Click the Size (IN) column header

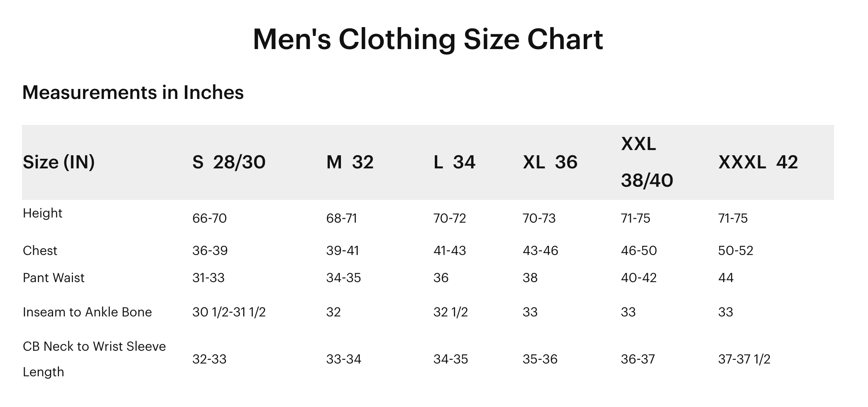tap(59, 162)
